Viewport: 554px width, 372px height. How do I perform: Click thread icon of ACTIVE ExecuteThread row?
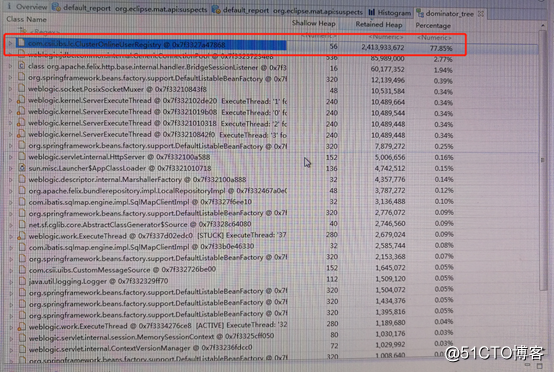(x=22, y=326)
